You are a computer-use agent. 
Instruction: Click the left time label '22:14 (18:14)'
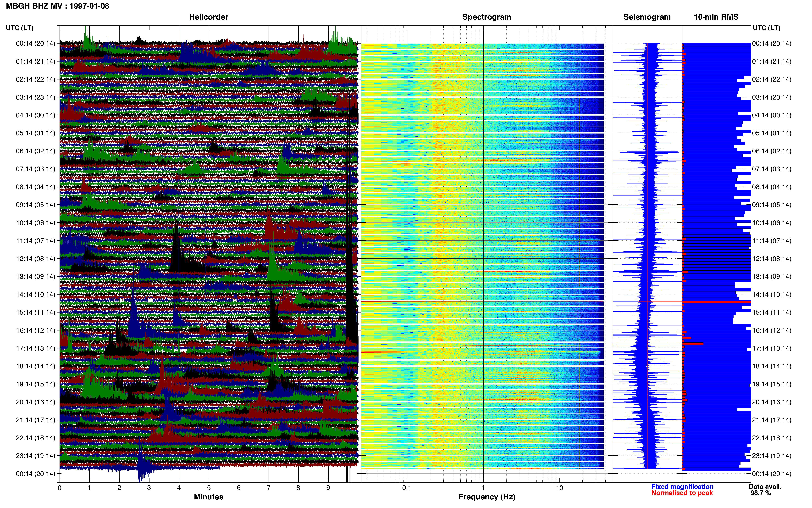36,438
